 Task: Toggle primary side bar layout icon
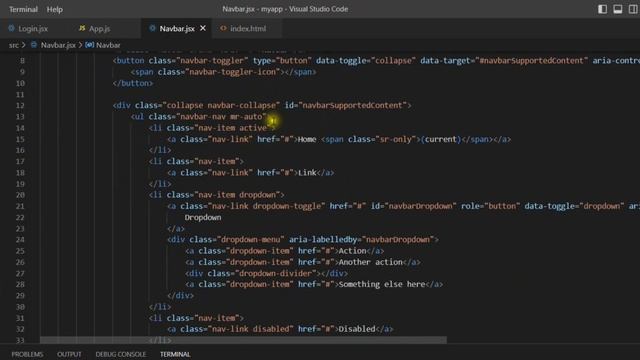coord(602,9)
